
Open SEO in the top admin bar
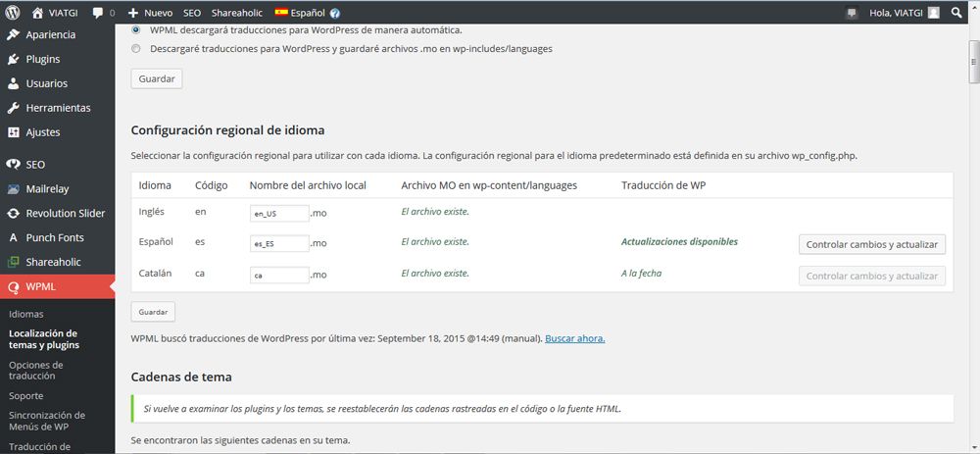(x=192, y=13)
